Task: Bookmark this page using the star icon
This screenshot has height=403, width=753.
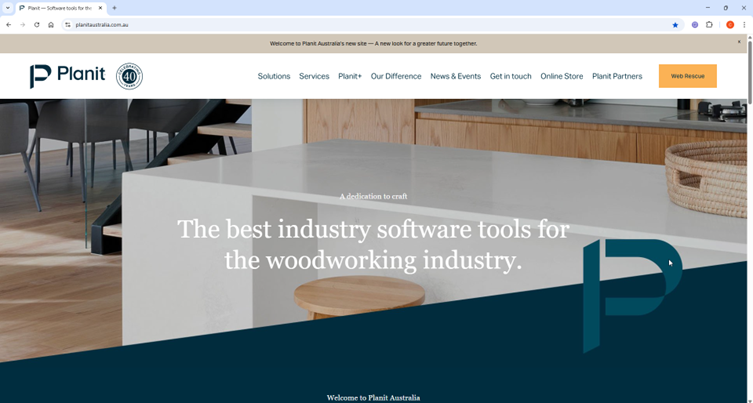Action: click(x=675, y=25)
